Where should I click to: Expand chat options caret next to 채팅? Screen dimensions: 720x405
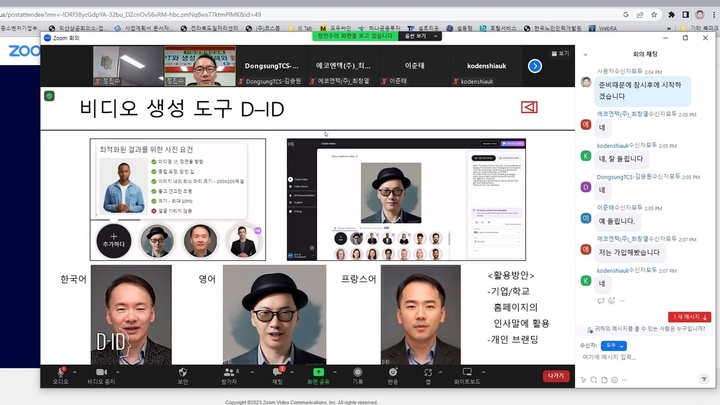292,372
